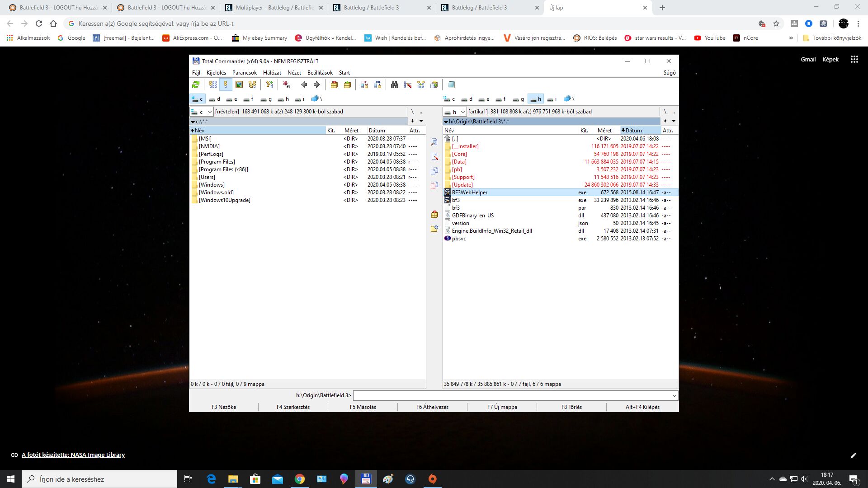Expand command line history dropdown
Image resolution: width=868 pixels, height=488 pixels.
point(674,396)
